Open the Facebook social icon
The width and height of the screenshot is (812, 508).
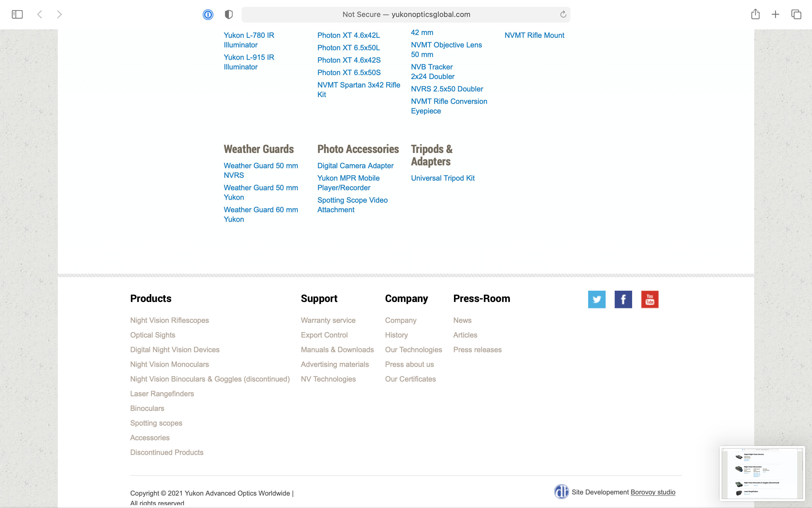click(623, 299)
